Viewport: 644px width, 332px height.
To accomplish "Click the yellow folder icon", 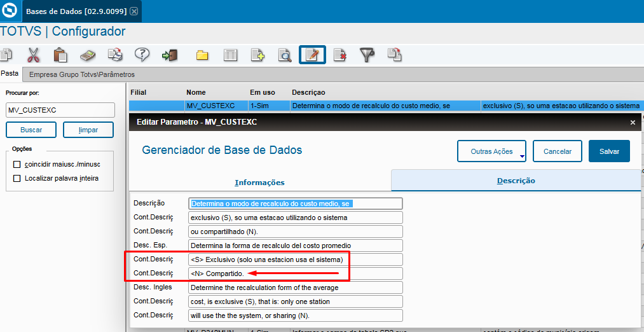I will point(202,55).
